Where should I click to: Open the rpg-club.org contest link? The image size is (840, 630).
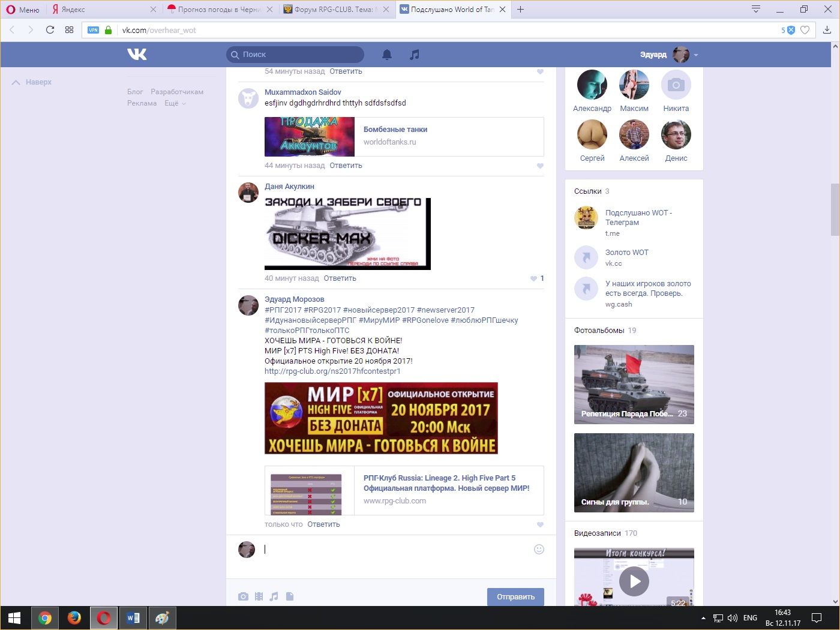[332, 371]
